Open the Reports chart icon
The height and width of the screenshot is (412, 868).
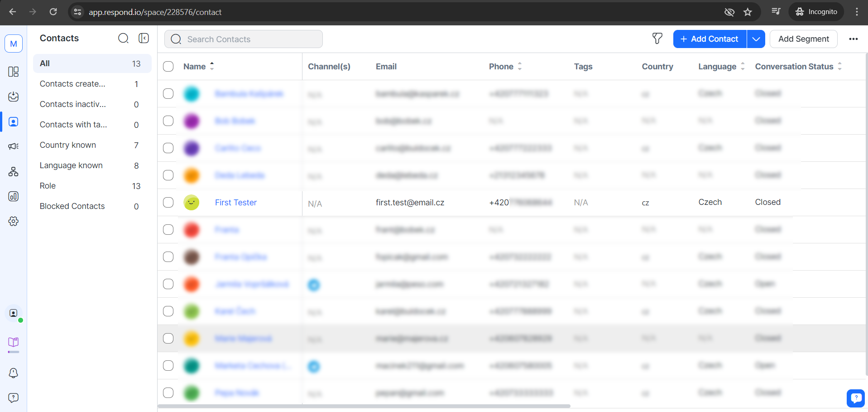point(14,196)
